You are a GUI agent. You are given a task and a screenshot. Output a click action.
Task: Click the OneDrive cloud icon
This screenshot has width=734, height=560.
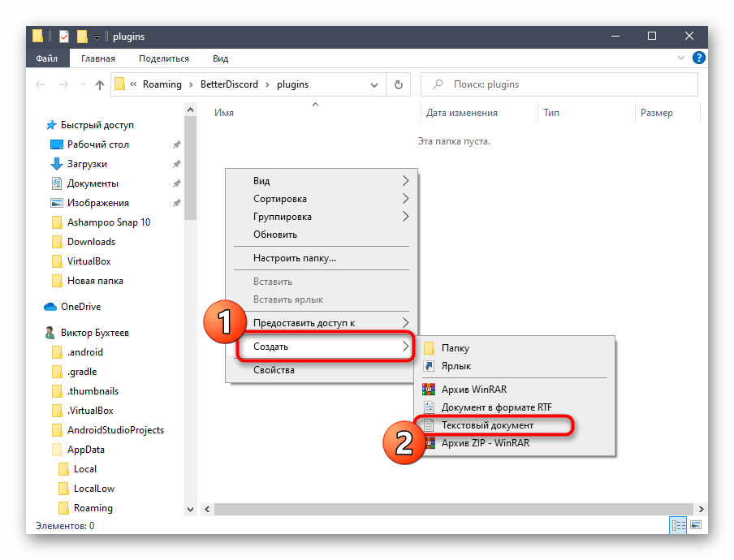pos(50,307)
